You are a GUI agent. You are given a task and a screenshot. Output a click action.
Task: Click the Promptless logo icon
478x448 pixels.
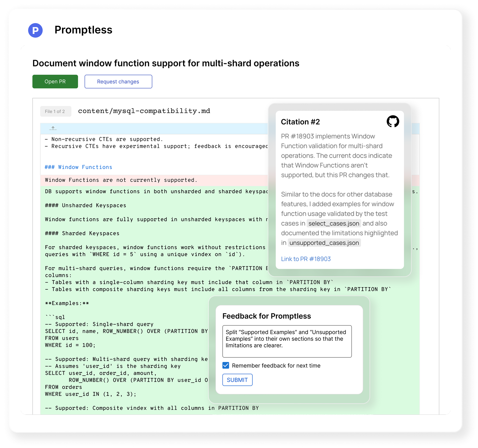[36, 30]
